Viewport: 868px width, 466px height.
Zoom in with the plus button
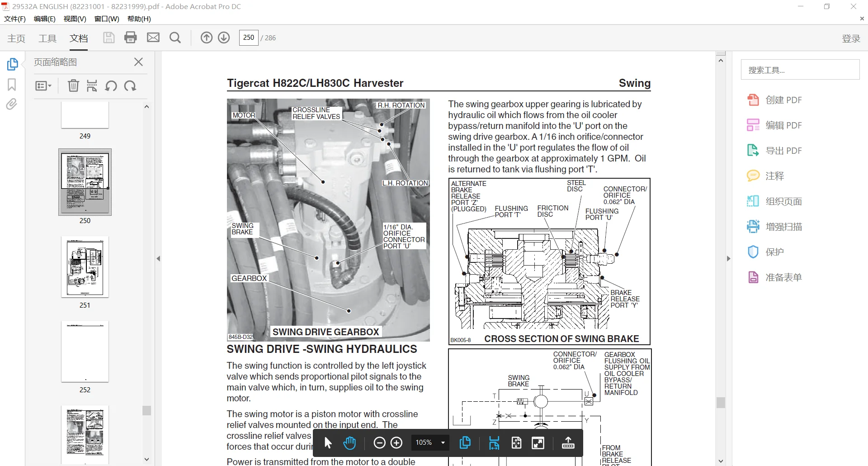(x=396, y=443)
